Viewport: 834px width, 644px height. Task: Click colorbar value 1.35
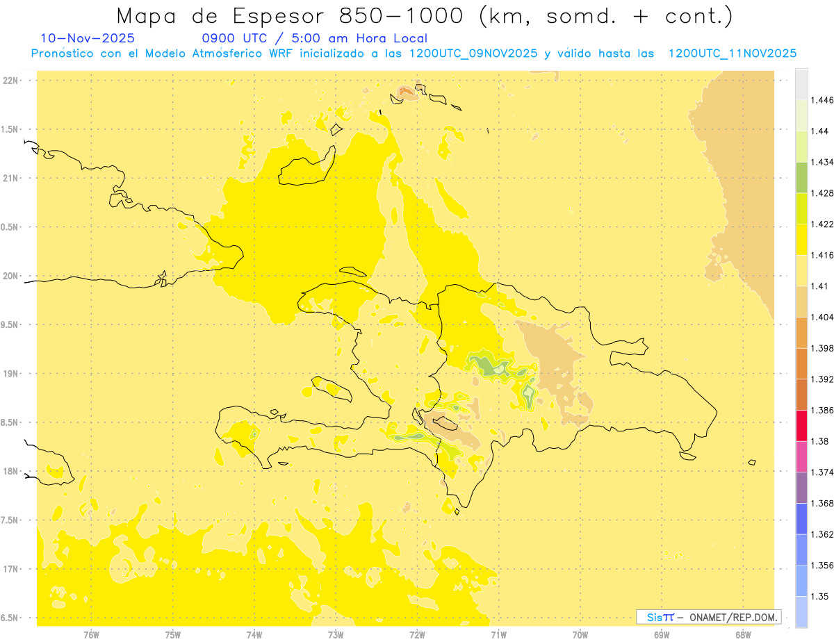tap(819, 596)
